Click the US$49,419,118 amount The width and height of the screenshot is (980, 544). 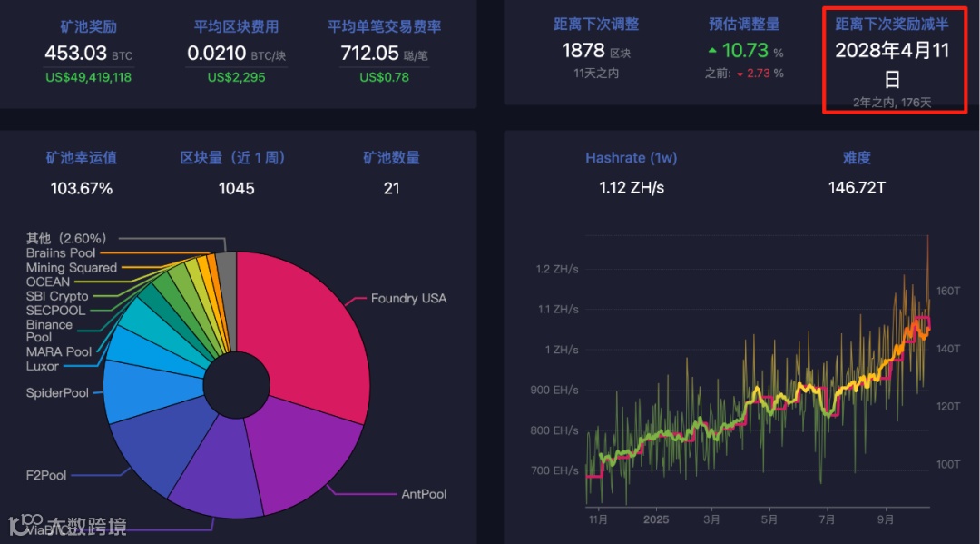click(x=88, y=77)
